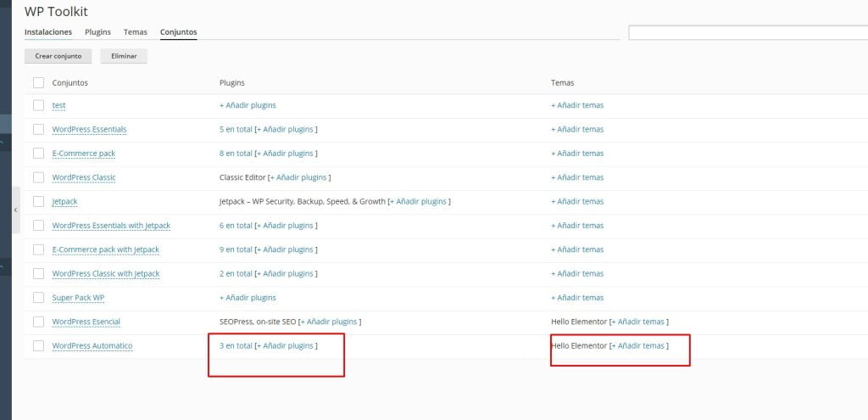Click '8 en total' plugins link
This screenshot has height=420, width=868.
tap(236, 153)
